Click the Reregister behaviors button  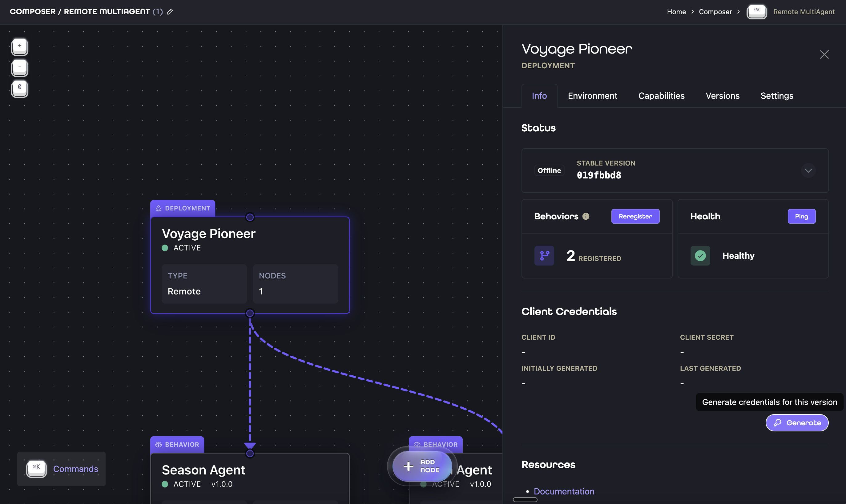click(x=635, y=216)
